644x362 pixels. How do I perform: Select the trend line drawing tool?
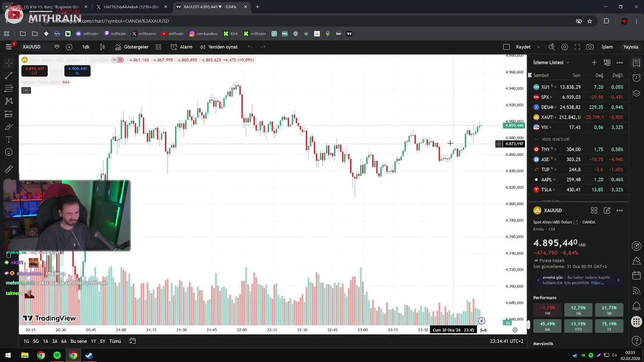9,76
